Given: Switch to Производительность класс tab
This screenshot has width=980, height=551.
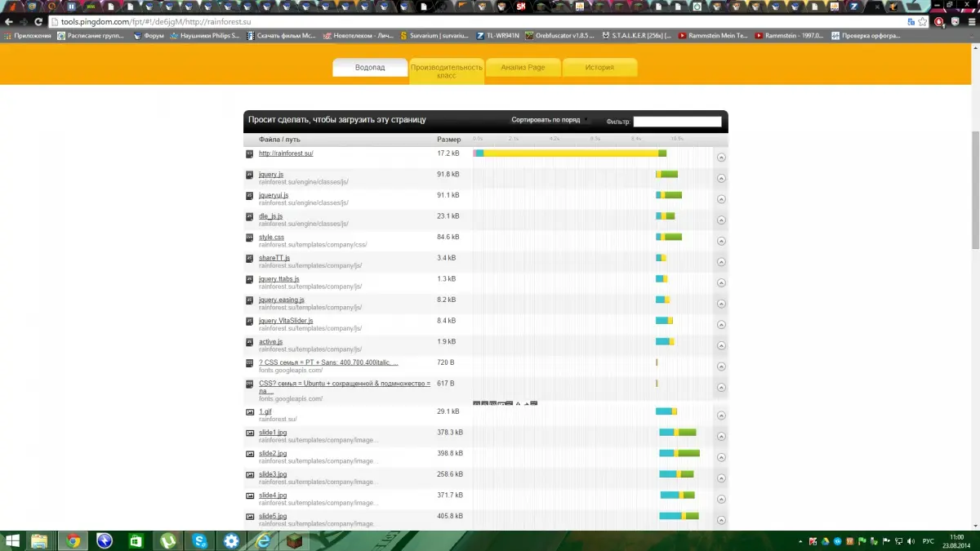Looking at the screenshot, I should [x=447, y=71].
